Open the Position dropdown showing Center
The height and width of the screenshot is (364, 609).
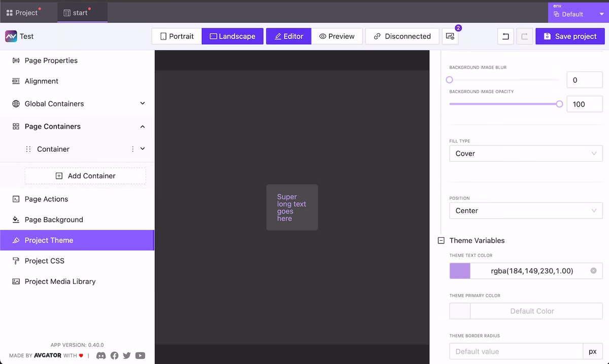[x=526, y=210]
